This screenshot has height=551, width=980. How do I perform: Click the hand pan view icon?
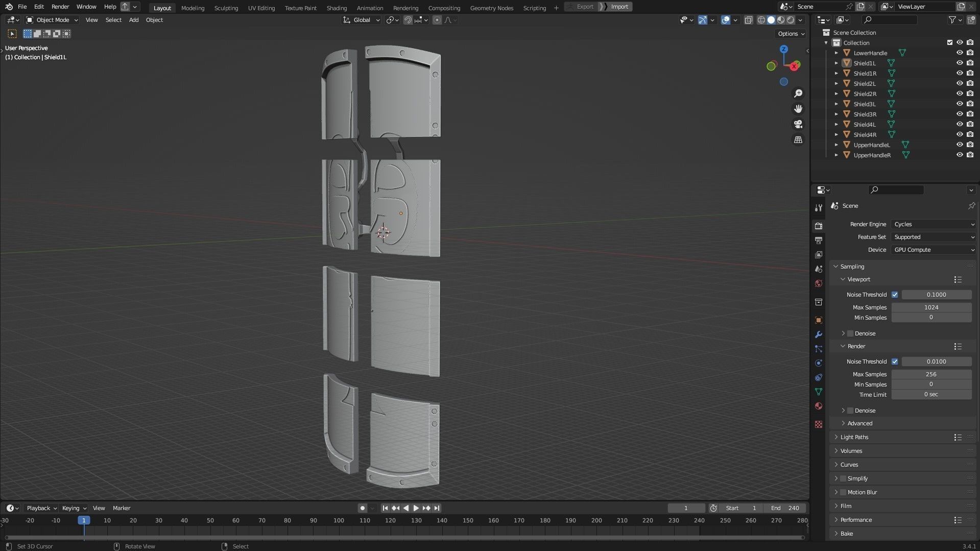[x=798, y=109]
